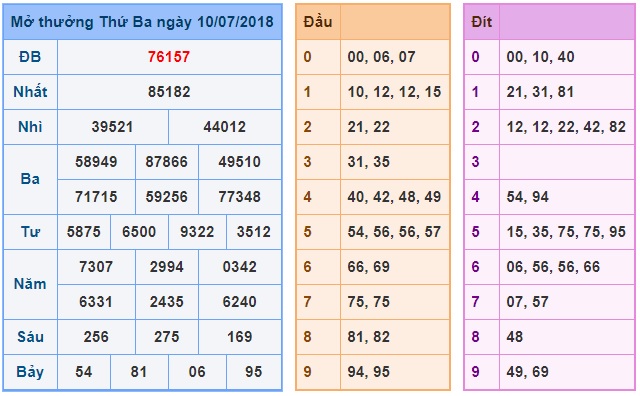Viewport: 640px width, 396px height.
Task: Select Bảy prize number 06
Action: tap(197, 372)
